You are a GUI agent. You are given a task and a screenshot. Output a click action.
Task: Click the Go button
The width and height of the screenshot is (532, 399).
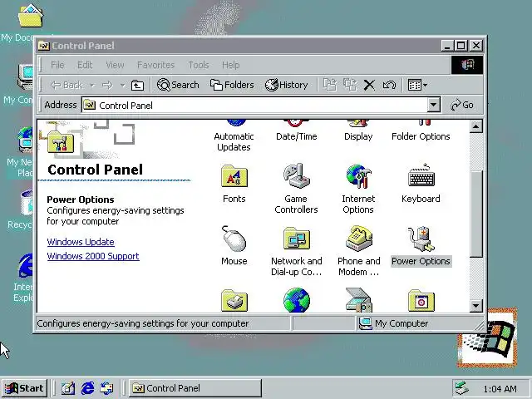coord(462,105)
